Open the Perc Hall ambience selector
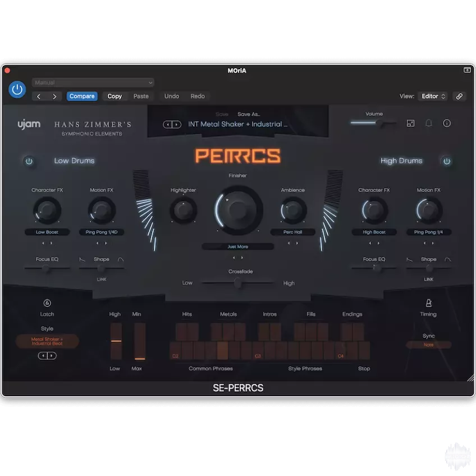The image size is (476, 476). tap(292, 232)
